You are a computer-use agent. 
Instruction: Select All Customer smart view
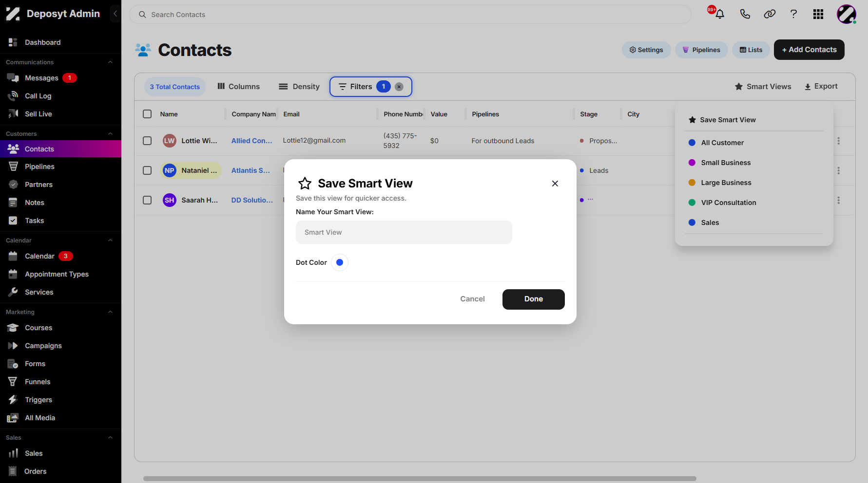tap(722, 143)
